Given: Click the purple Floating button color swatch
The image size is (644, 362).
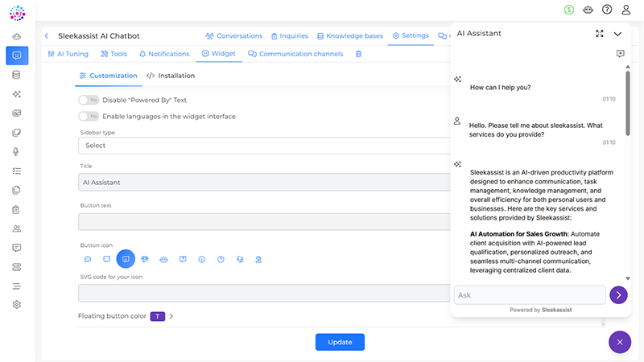Looking at the screenshot, I should pyautogui.click(x=157, y=316).
